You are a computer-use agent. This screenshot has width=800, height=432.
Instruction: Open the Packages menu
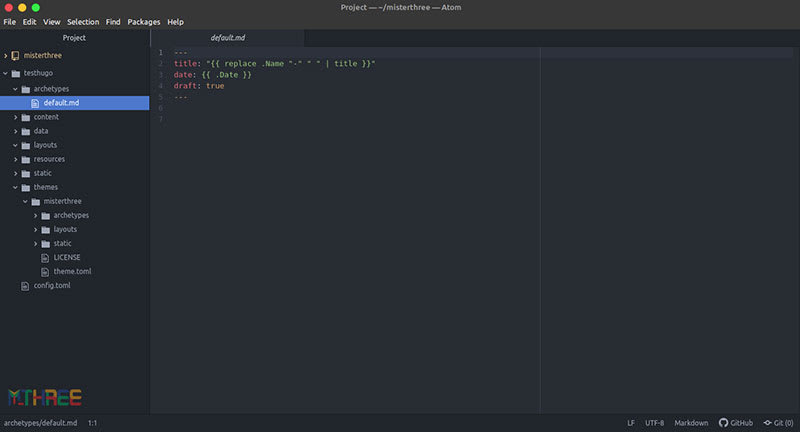point(143,22)
